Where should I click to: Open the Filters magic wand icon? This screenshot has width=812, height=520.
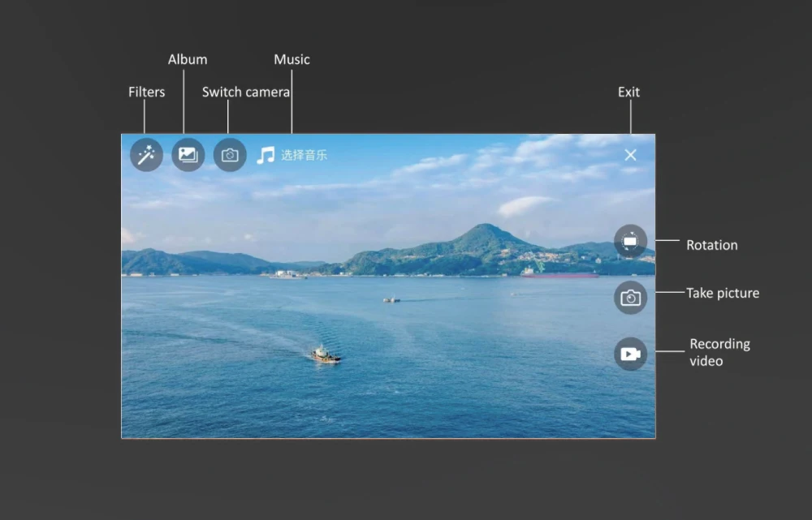point(146,155)
